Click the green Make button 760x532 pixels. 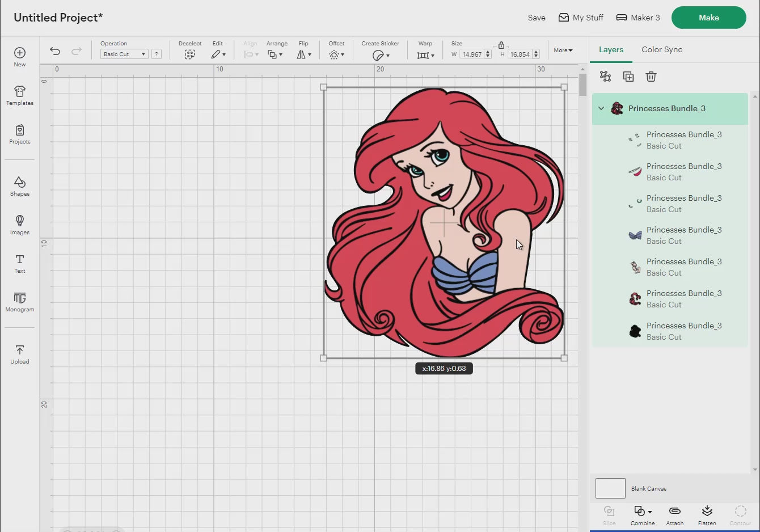(709, 18)
